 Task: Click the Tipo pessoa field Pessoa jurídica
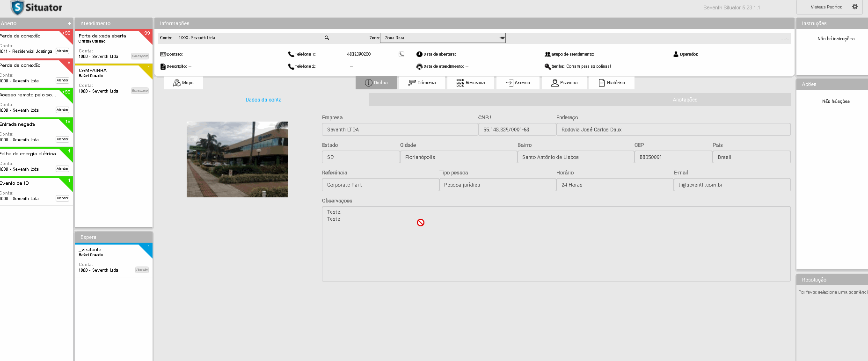click(x=497, y=185)
